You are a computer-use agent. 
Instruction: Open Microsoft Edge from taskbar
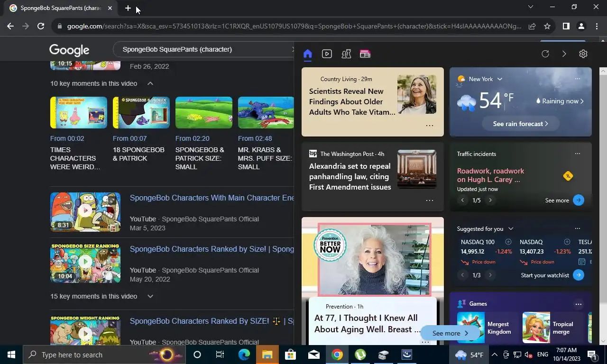click(x=244, y=355)
